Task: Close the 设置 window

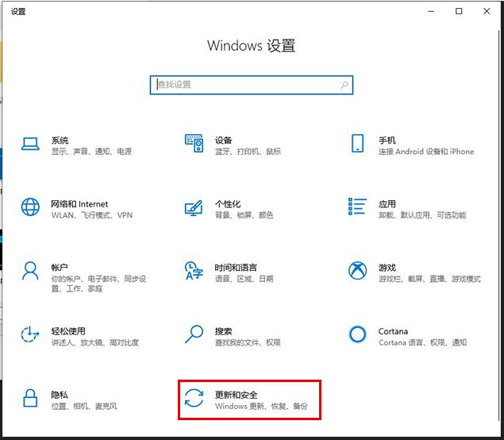Action: [x=487, y=11]
